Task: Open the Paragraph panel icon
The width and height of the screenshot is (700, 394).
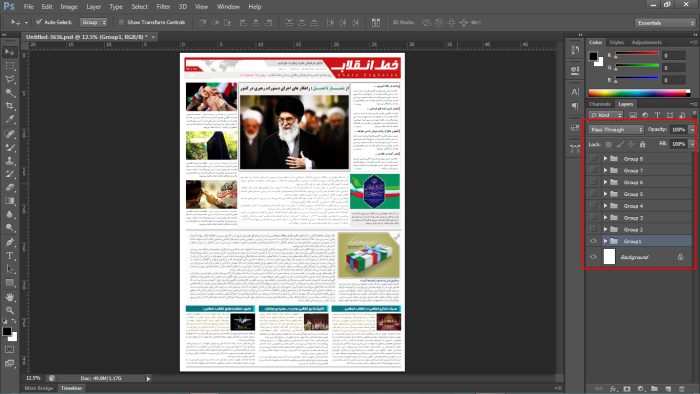Action: point(575,106)
